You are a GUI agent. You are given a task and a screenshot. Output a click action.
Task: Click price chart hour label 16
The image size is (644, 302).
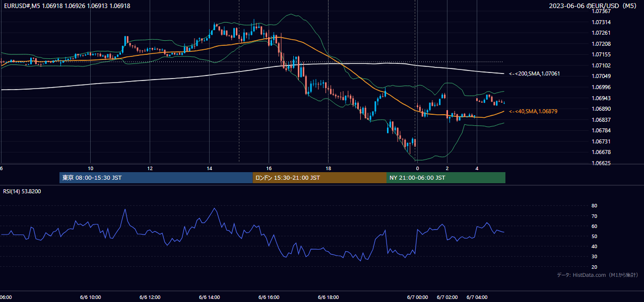[x=269, y=168]
